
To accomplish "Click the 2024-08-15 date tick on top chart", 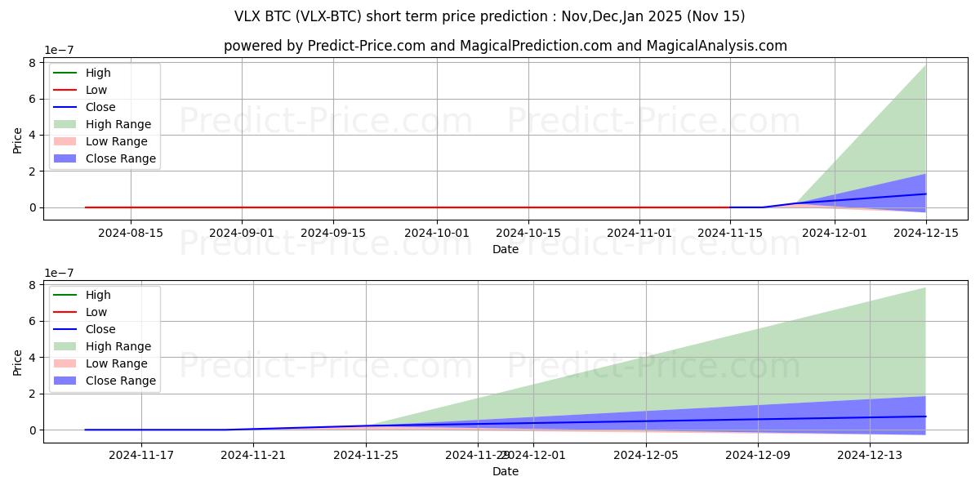I will tap(131, 233).
